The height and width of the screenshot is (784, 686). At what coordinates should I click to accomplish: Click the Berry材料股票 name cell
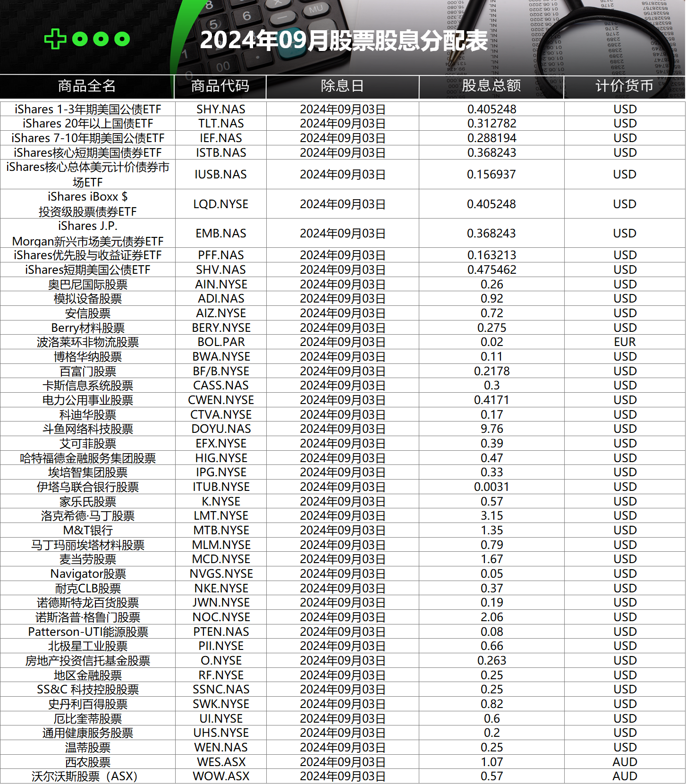tap(88, 328)
